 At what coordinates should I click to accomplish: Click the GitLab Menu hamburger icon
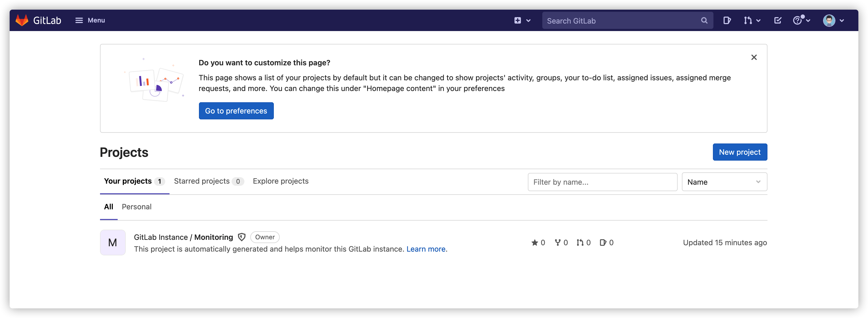coord(79,20)
